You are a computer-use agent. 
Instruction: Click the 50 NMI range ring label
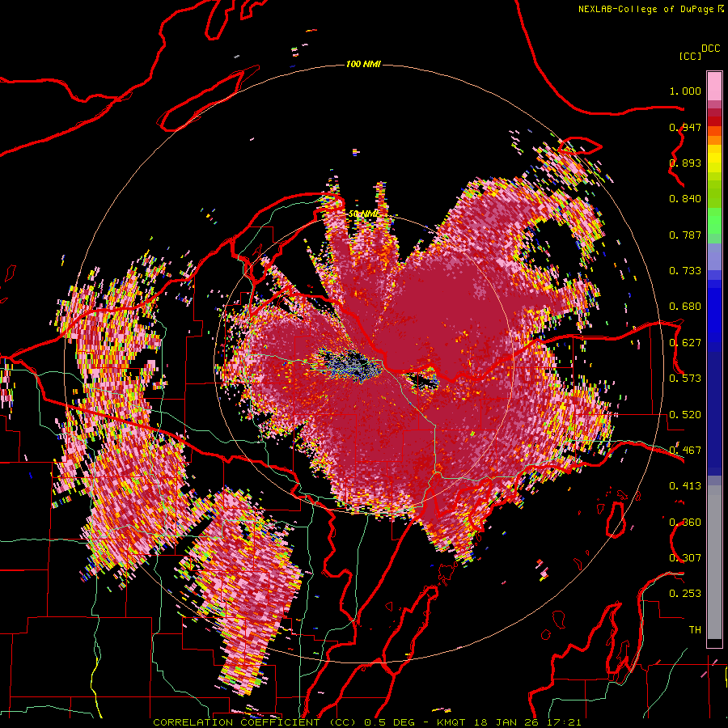pos(363,214)
